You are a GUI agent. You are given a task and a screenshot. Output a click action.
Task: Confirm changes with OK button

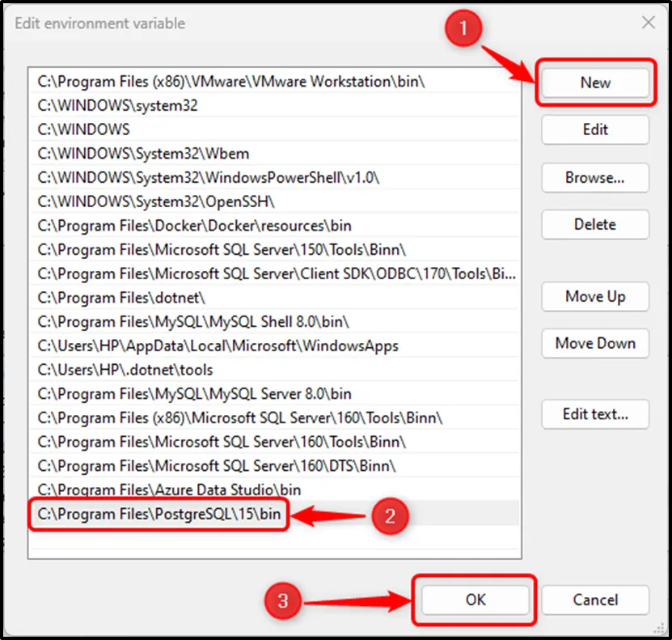tap(475, 600)
